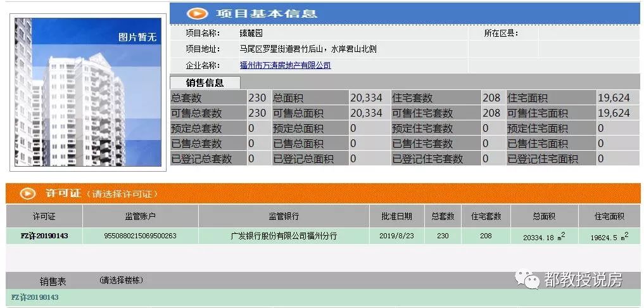Click the 可售住宅套数 label
The height and width of the screenshot is (308, 644).
tap(422, 113)
